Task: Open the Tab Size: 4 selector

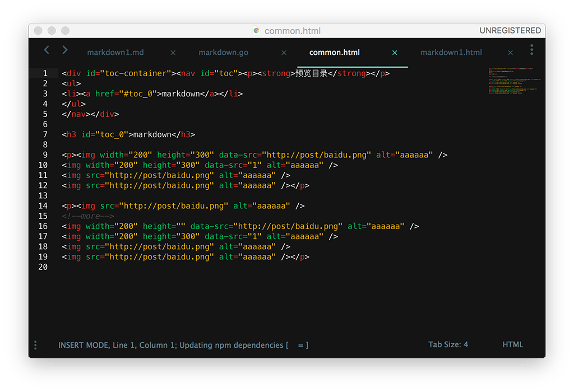Action: pos(448,345)
